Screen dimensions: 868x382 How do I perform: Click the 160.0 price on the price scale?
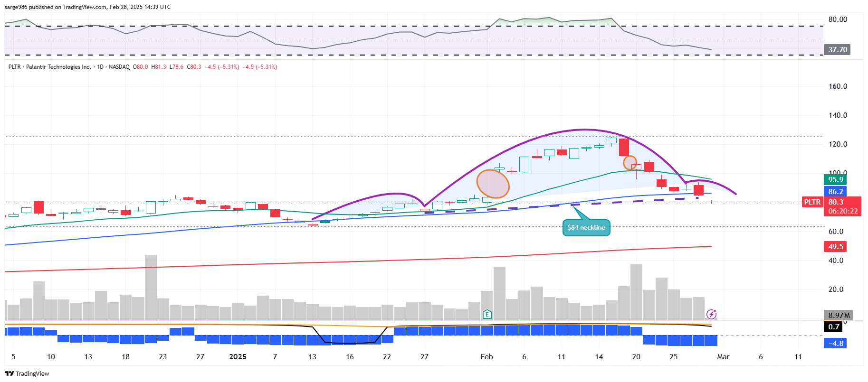point(838,86)
